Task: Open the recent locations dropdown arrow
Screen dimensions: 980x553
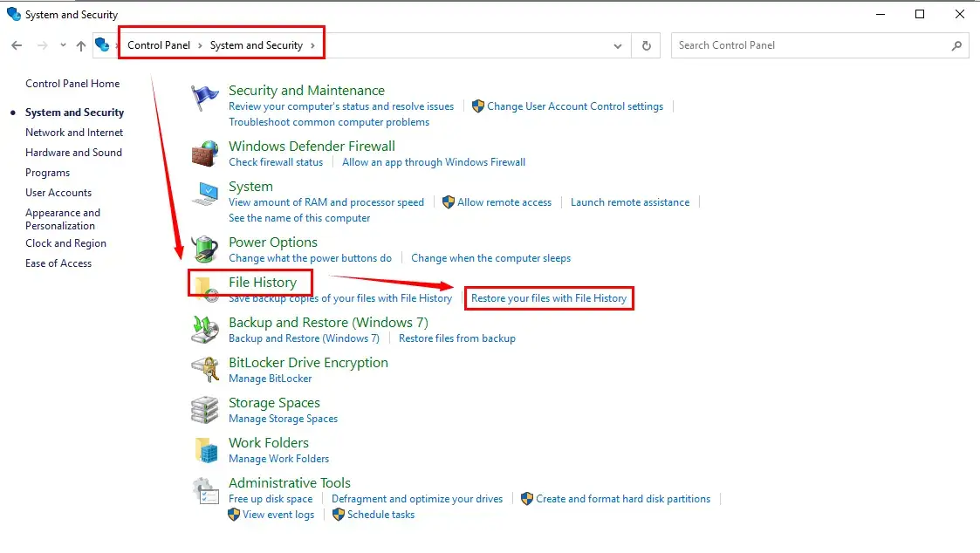Action: (x=63, y=45)
